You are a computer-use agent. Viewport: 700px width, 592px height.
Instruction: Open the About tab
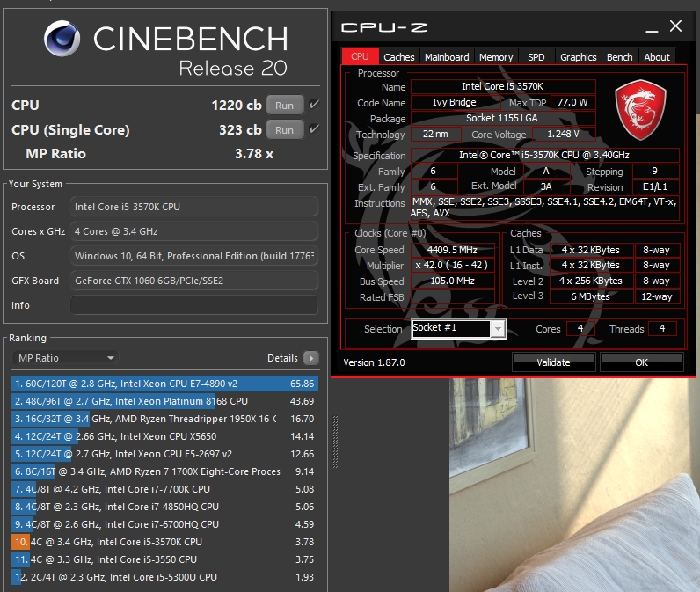pyautogui.click(x=657, y=57)
